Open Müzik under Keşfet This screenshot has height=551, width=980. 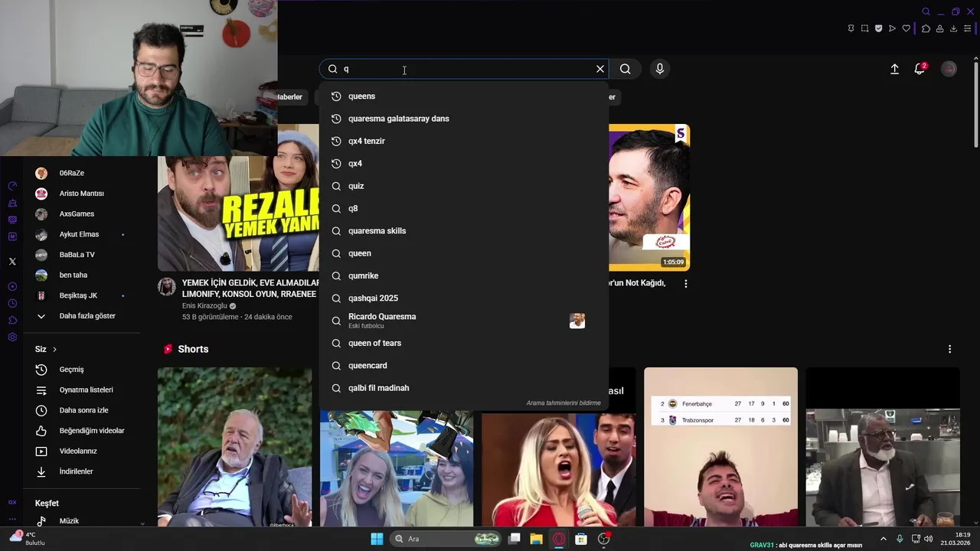click(69, 521)
